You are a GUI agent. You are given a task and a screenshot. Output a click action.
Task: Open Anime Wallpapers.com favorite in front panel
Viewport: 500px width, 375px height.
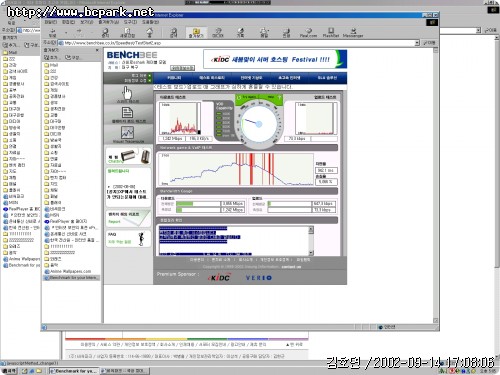pos(68,271)
